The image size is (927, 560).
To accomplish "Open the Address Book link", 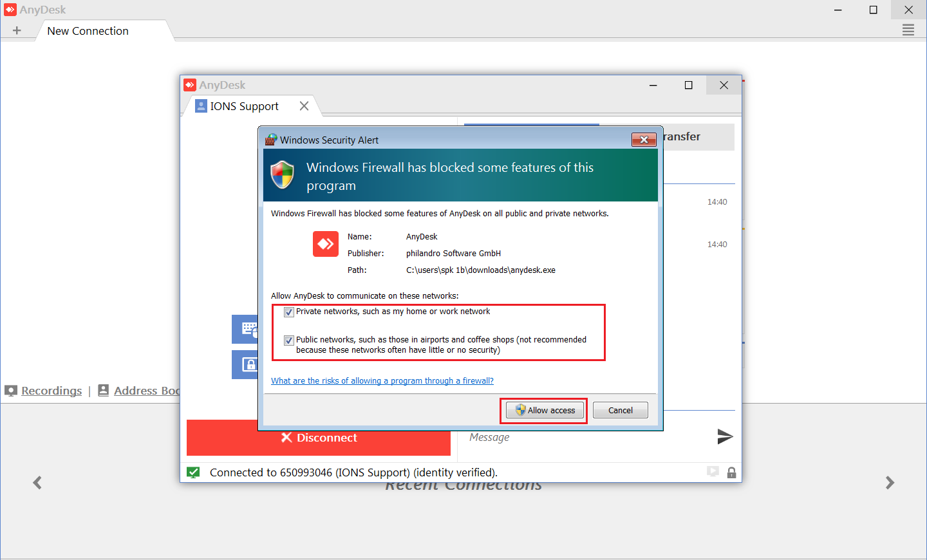I will (x=147, y=391).
